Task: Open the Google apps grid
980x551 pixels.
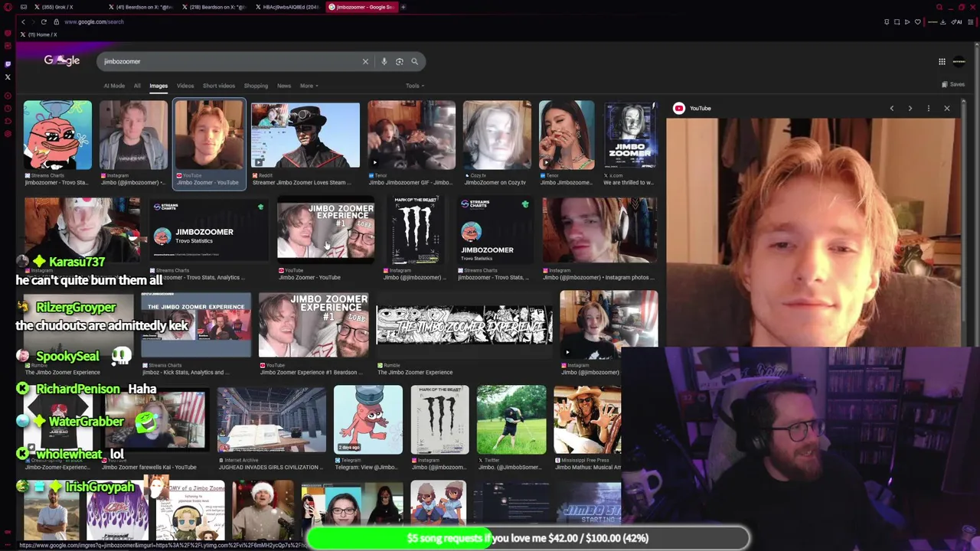Action: click(x=942, y=61)
